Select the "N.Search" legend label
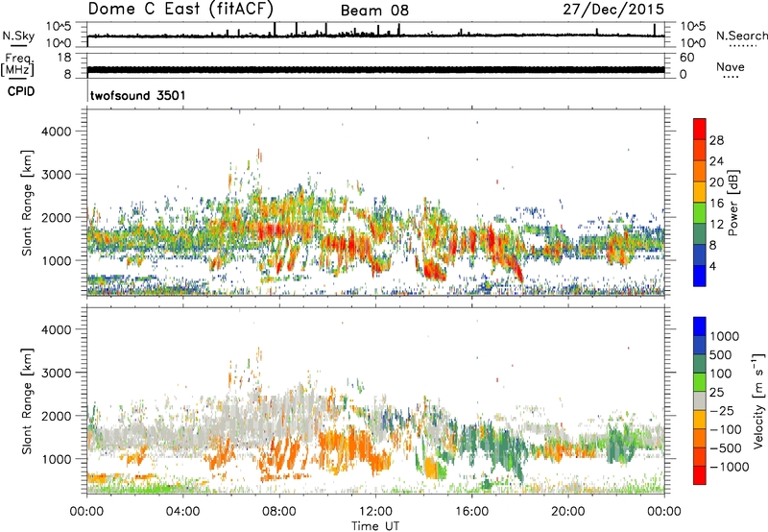This screenshot has width=768, height=532. [741, 36]
